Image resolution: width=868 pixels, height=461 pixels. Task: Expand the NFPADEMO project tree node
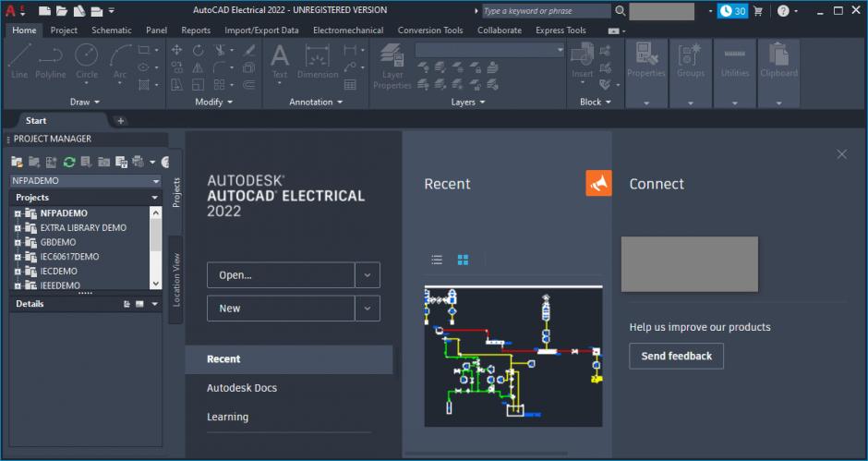pyautogui.click(x=18, y=213)
